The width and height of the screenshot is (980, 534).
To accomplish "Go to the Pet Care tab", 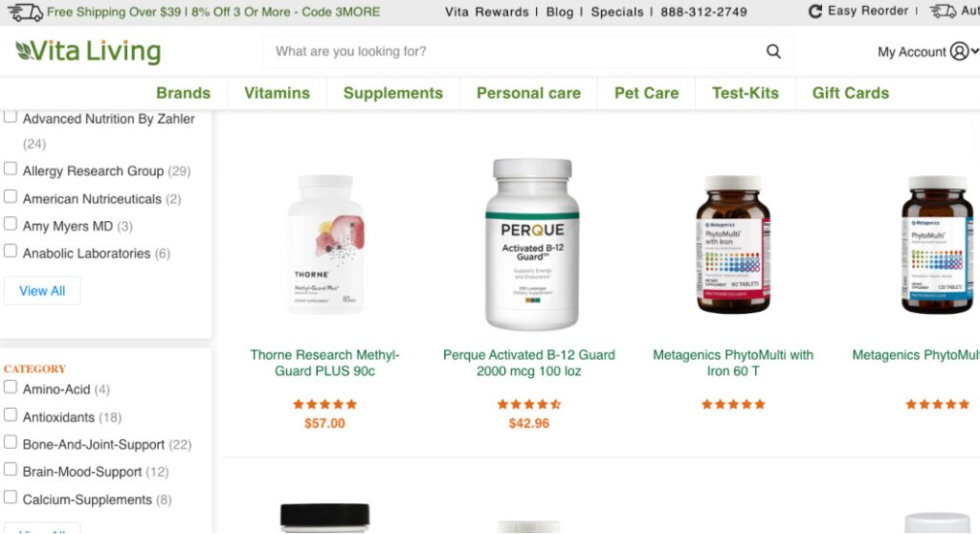I will click(646, 93).
